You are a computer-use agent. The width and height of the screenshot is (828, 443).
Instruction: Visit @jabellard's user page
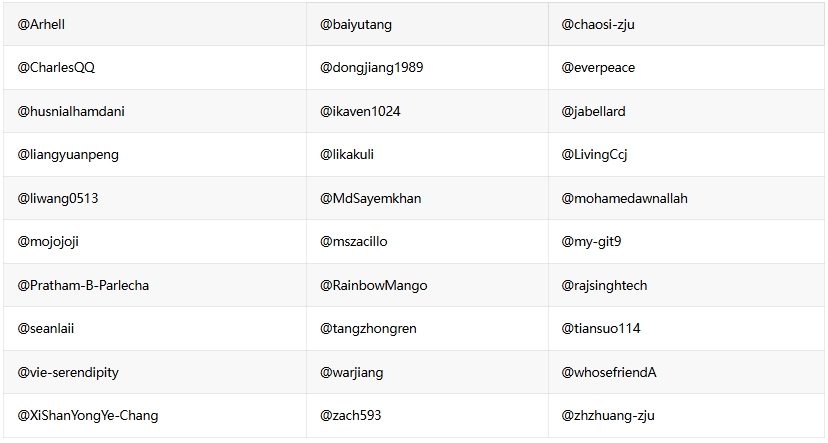(x=593, y=111)
